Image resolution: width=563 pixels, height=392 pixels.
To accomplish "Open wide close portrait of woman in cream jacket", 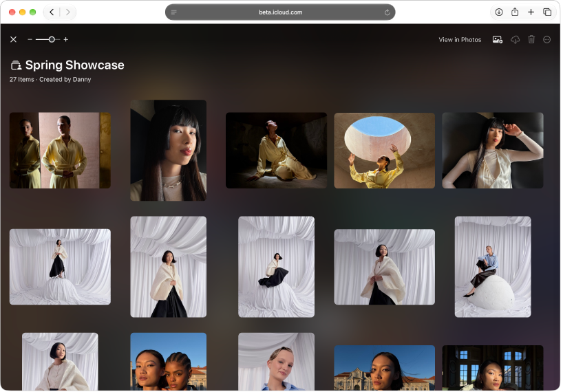I will point(384,267).
